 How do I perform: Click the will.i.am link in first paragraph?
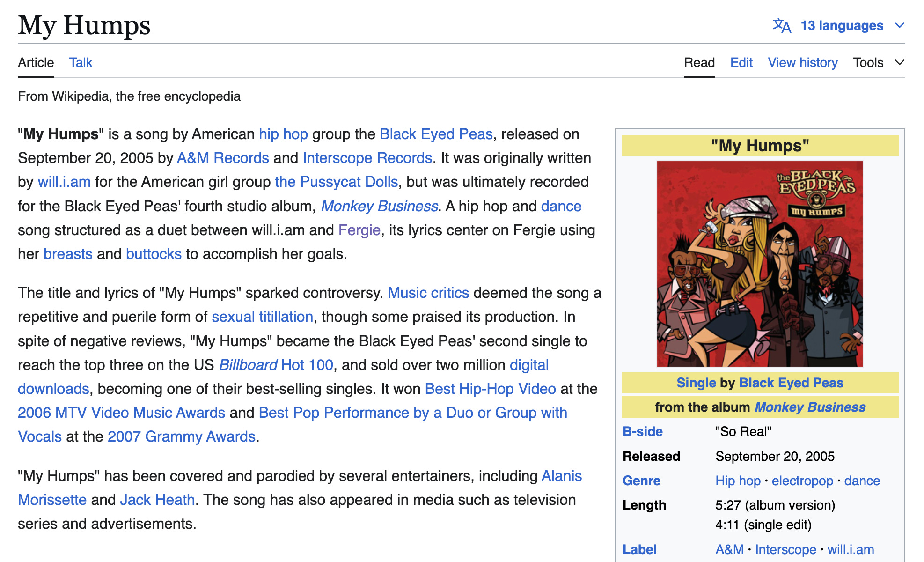[x=64, y=182]
